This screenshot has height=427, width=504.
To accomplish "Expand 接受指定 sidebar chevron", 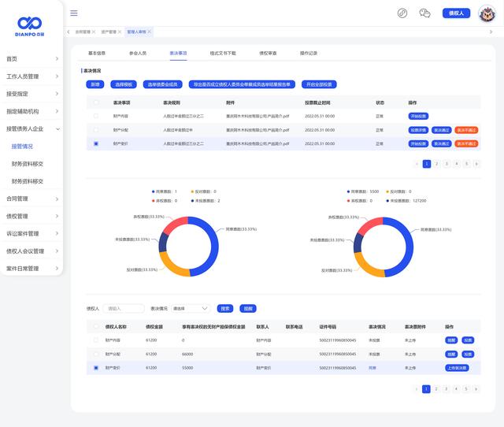I will [x=57, y=94].
